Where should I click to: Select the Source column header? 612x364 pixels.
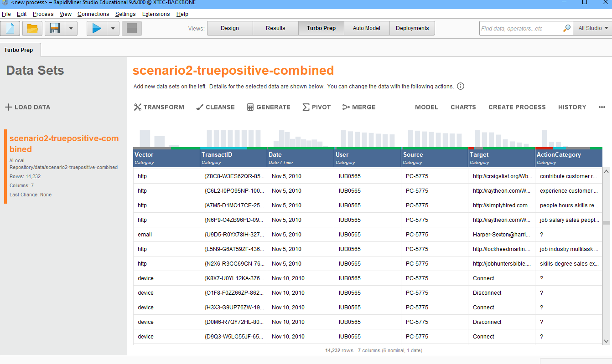coord(435,158)
